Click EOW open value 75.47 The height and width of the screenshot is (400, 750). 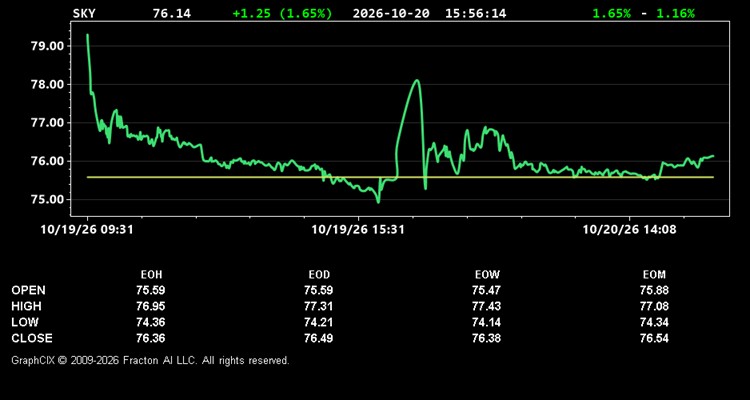click(x=486, y=290)
